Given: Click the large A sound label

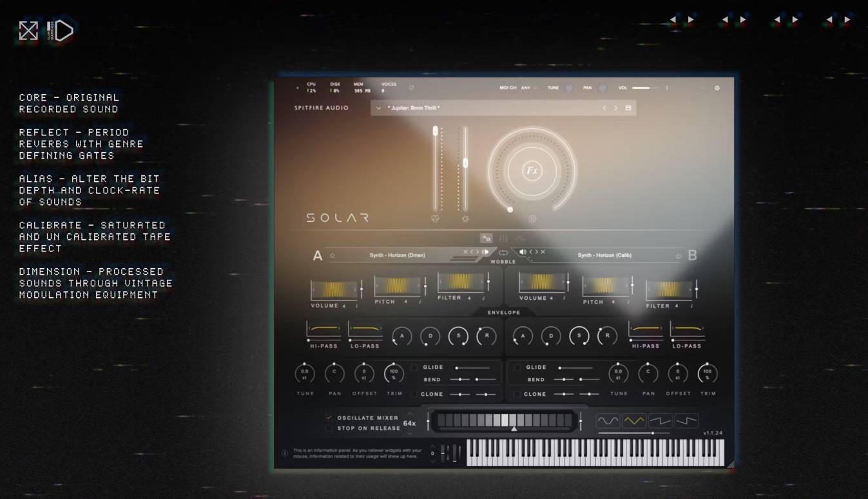Looking at the screenshot, I should tap(317, 256).
